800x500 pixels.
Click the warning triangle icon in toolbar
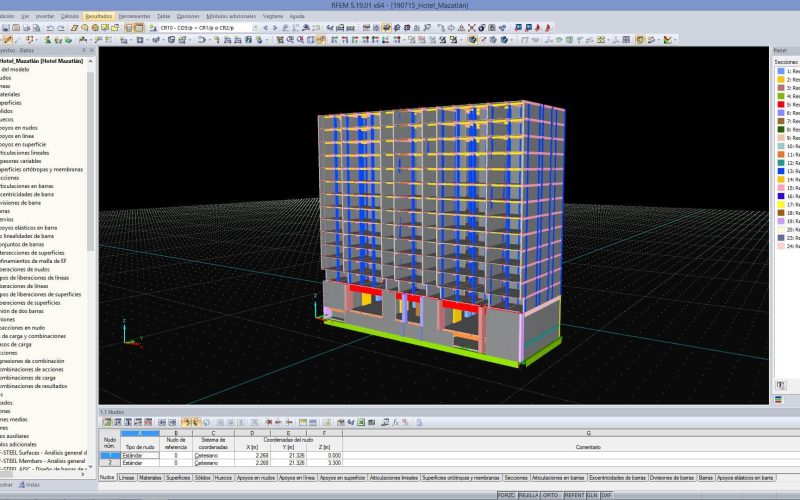click(x=461, y=28)
